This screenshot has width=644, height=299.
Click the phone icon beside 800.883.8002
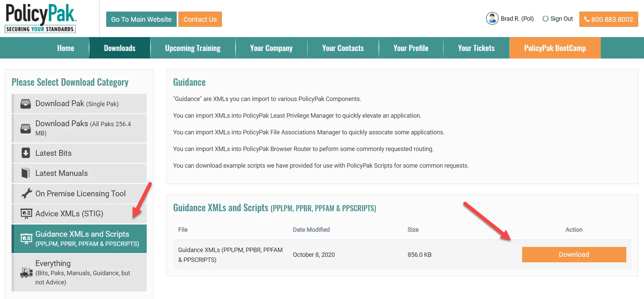587,19
